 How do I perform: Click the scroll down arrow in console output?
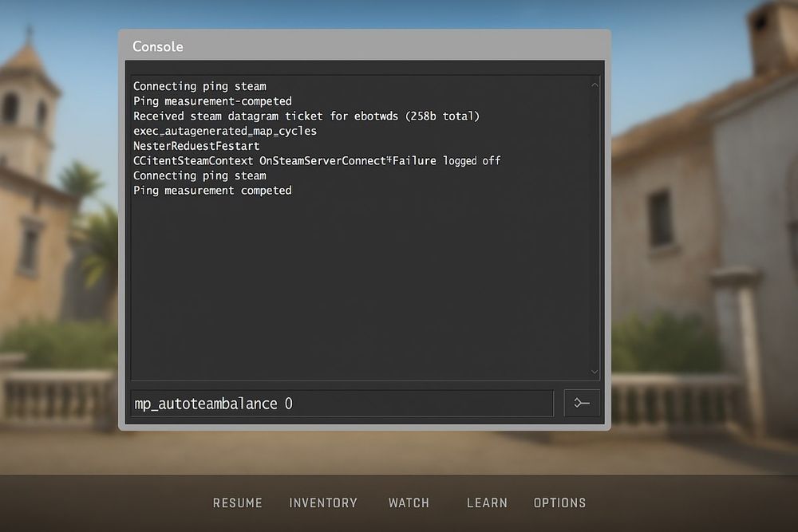tap(595, 372)
